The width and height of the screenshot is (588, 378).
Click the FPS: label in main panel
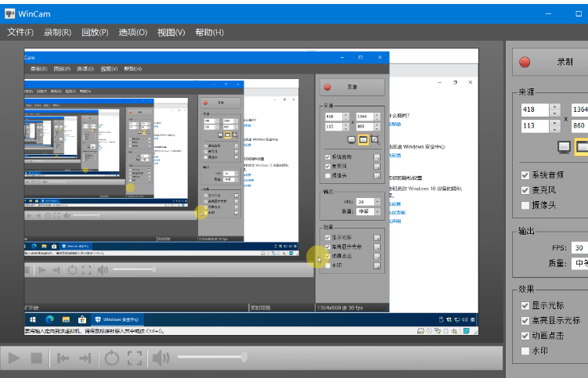click(559, 248)
